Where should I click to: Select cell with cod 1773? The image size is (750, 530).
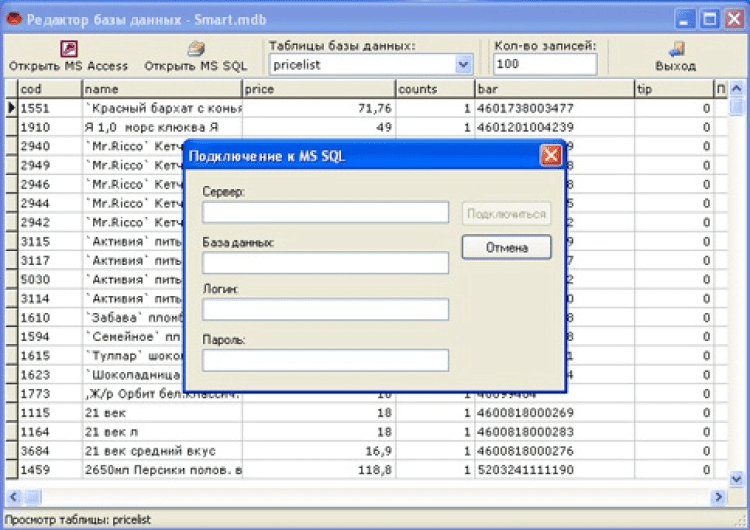pyautogui.click(x=50, y=394)
